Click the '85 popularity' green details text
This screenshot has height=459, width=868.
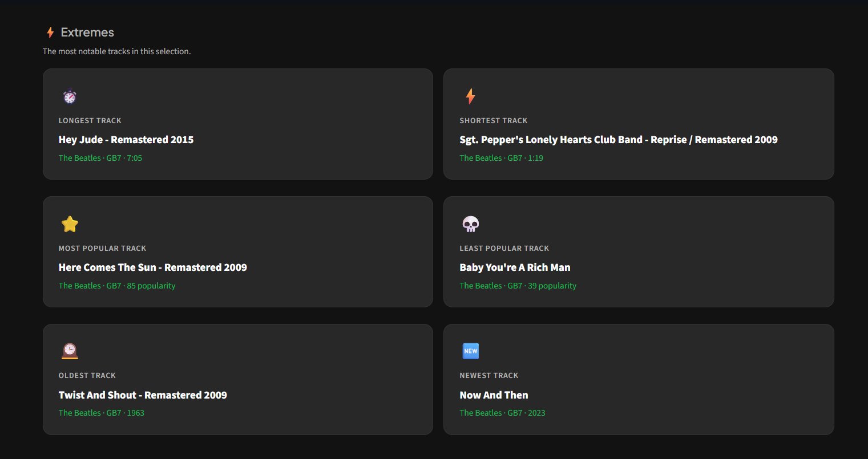[151, 286]
